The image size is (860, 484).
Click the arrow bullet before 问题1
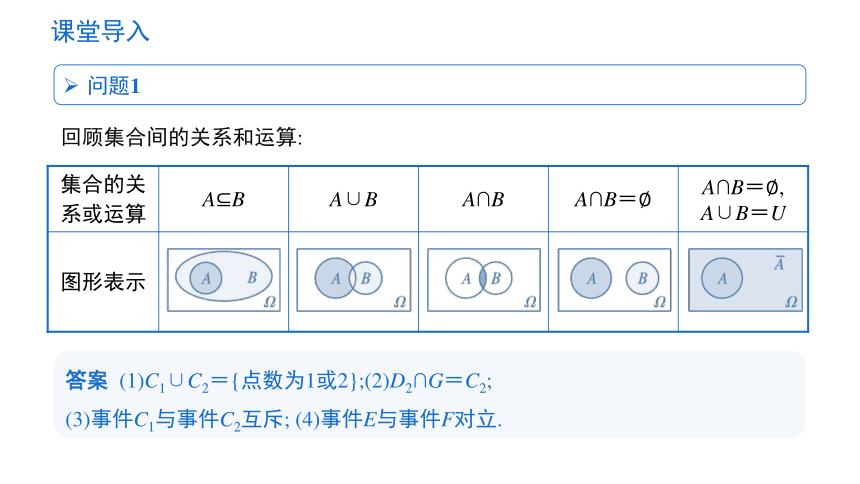(71, 86)
